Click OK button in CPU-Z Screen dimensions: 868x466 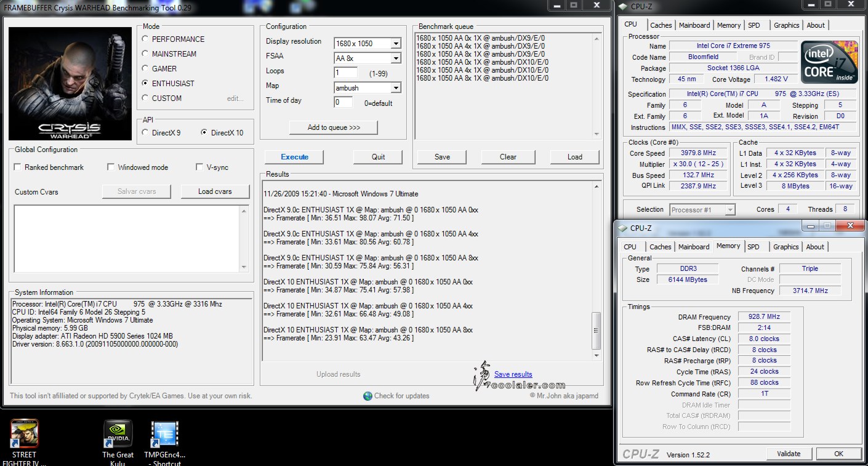[x=838, y=454]
